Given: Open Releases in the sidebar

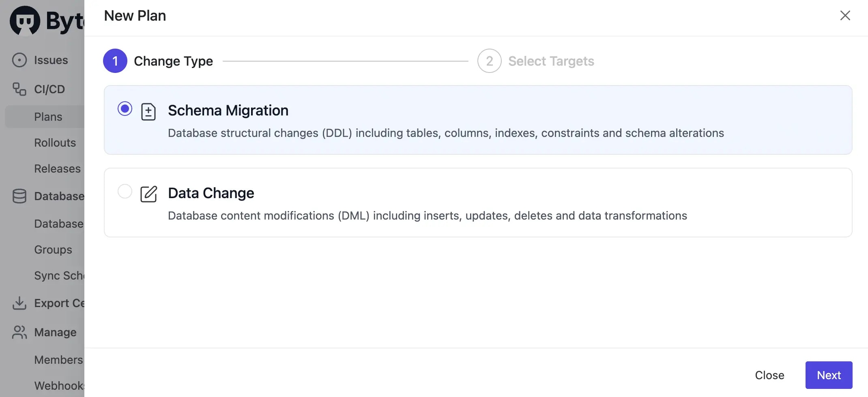Looking at the screenshot, I should [57, 169].
